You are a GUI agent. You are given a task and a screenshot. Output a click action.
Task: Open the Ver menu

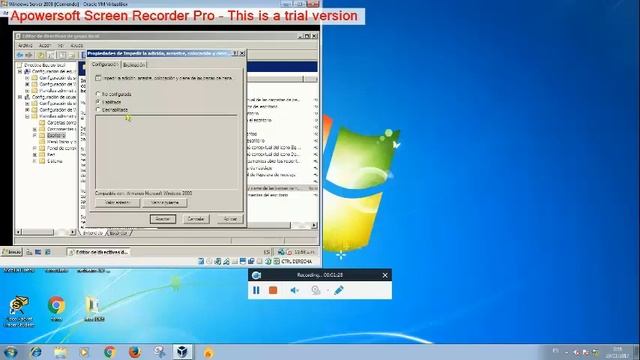click(60, 45)
